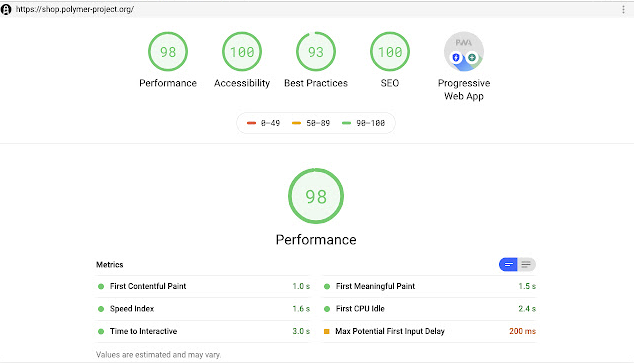Screen dimensions: 634x363
Task: Open the Progressive Web App badge
Action: tap(464, 52)
